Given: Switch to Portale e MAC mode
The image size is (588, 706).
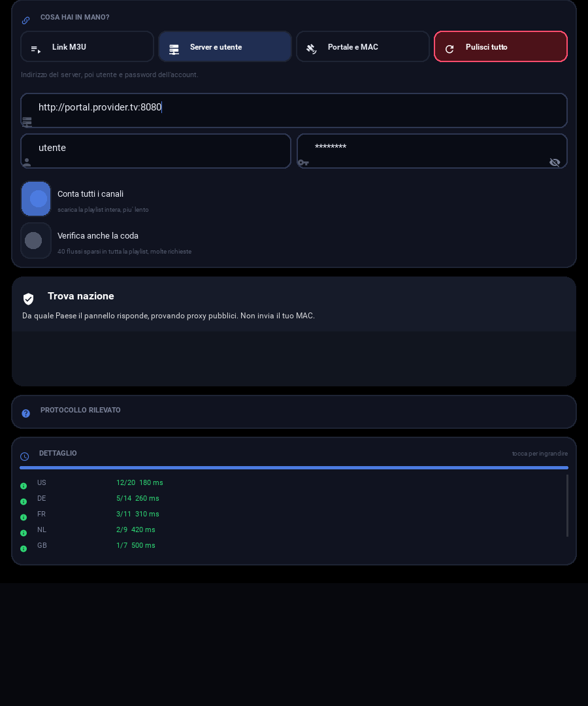Looking at the screenshot, I should pyautogui.click(x=363, y=46).
